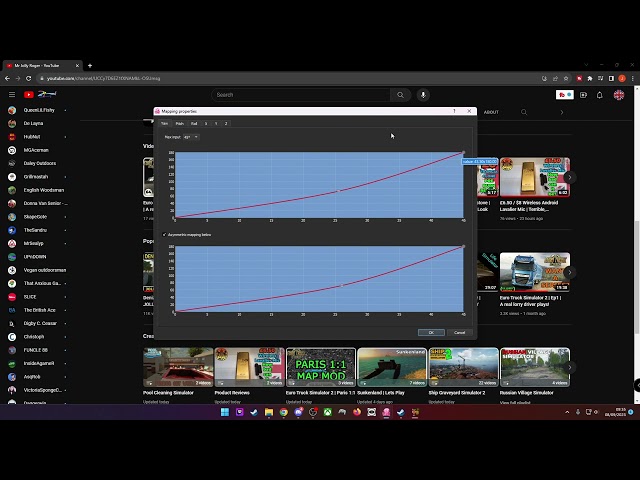Select the X tab in Mapping properties
This screenshot has height=480, width=640.
(206, 123)
